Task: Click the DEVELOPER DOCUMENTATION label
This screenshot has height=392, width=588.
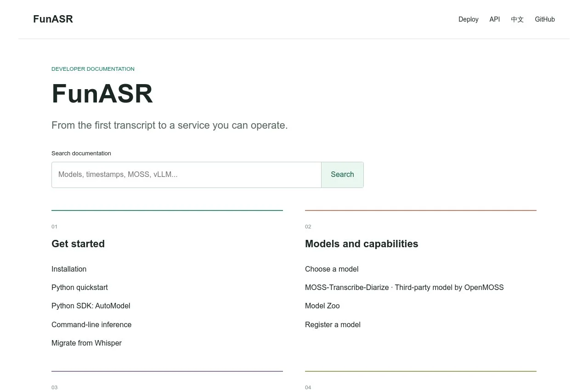Action: point(93,69)
